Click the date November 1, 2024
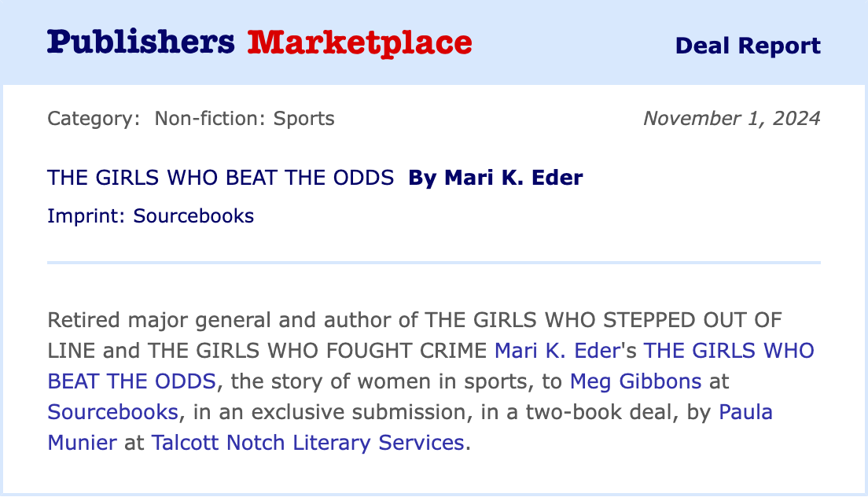This screenshot has height=497, width=868. pyautogui.click(x=731, y=119)
